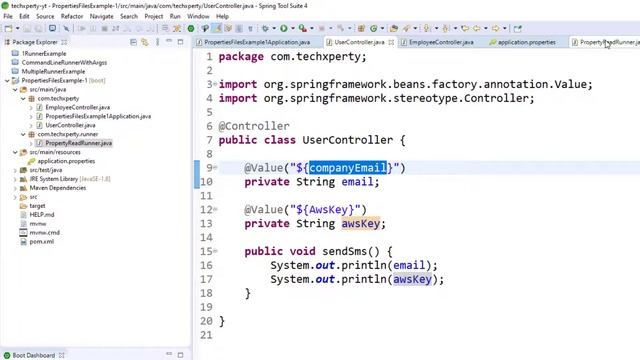Viewport: 640px width, 360px height.
Task: Open the External Tools dropdown arrow
Action: [x=311, y=29]
